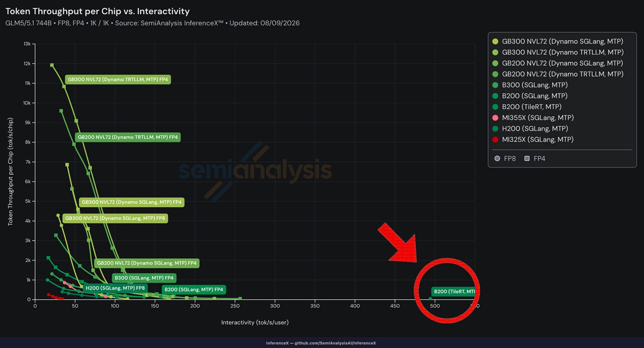
Task: Toggle GB300 NVL72 (Dynamo TRTLLM, MTP) legend entry
Action: [x=558, y=52]
